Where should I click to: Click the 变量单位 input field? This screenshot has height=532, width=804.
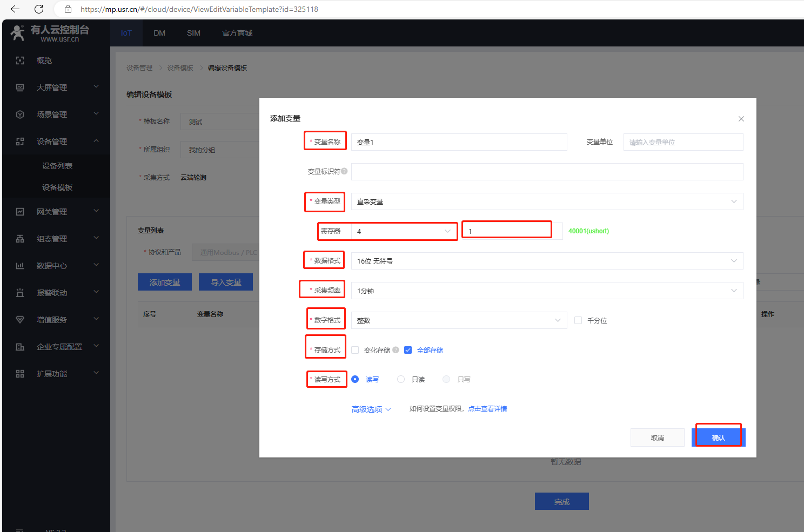pyautogui.click(x=683, y=142)
